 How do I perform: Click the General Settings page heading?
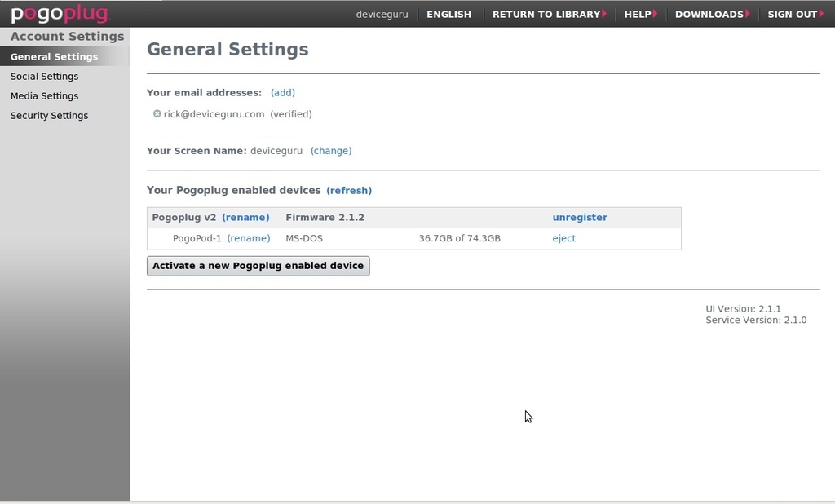228,50
